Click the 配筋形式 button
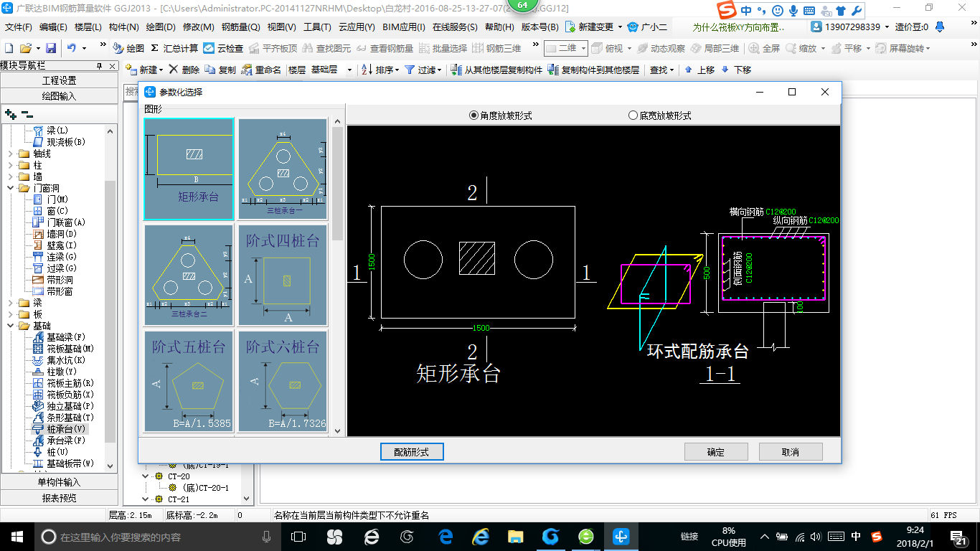This screenshot has width=980, height=551. point(412,451)
